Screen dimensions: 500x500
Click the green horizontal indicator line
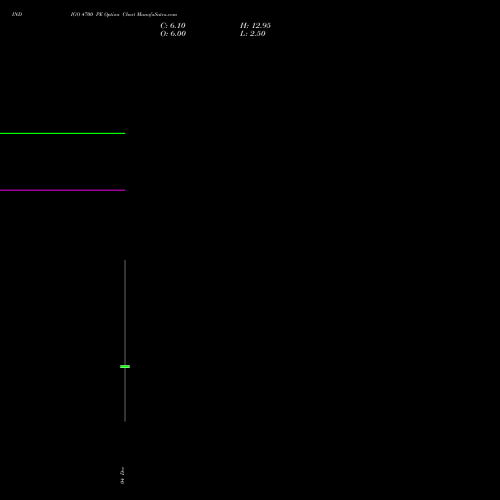click(x=62, y=133)
